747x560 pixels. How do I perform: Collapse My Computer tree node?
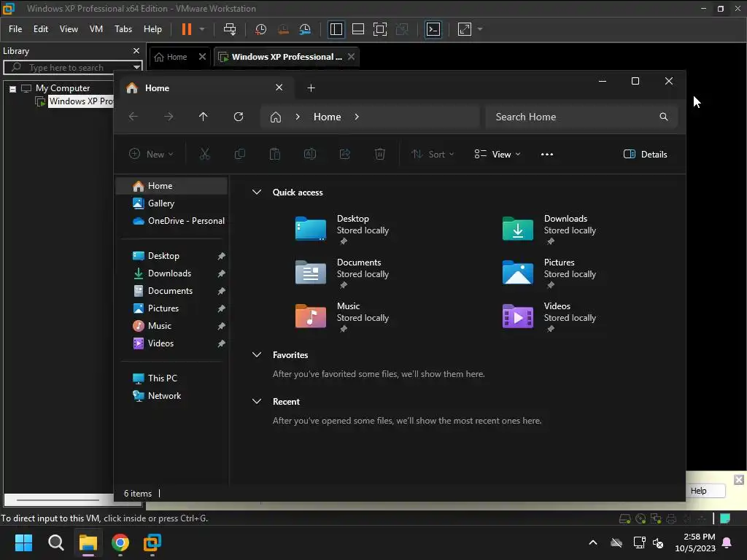tap(13, 88)
